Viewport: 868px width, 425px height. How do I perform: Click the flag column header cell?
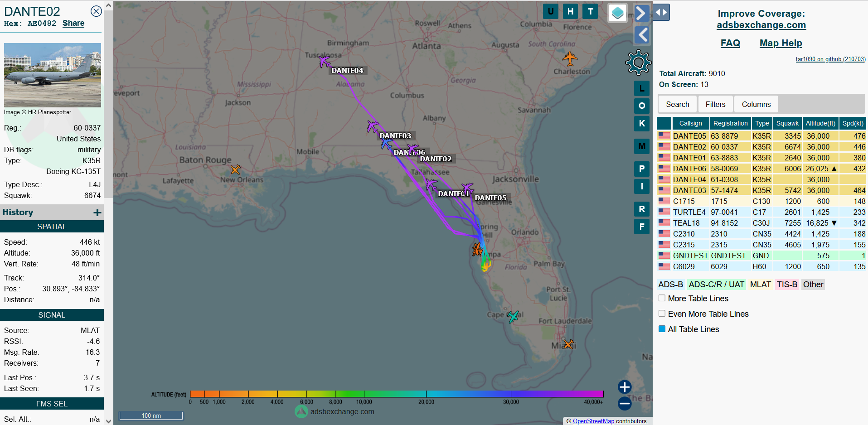664,123
